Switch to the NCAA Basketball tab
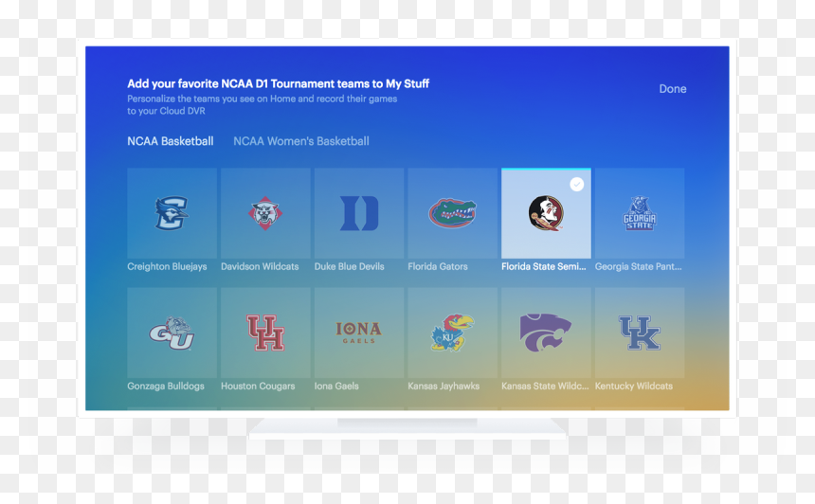The image size is (815, 504). tap(171, 141)
